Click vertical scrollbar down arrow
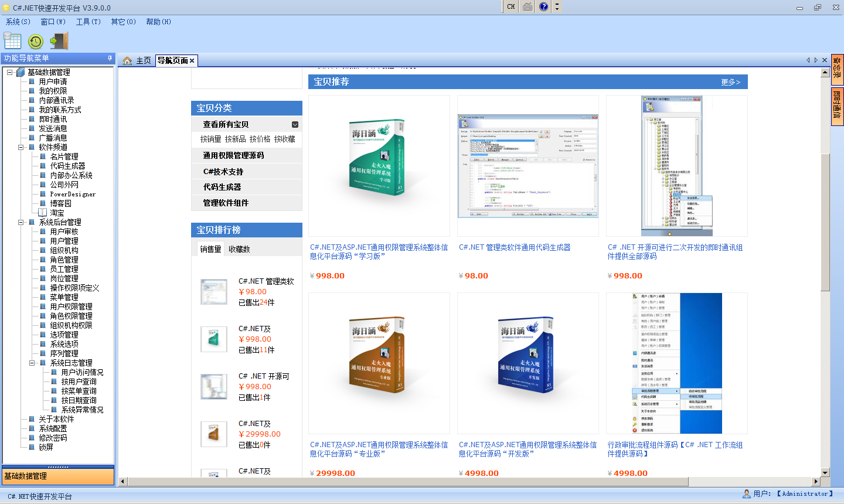 pyautogui.click(x=825, y=472)
